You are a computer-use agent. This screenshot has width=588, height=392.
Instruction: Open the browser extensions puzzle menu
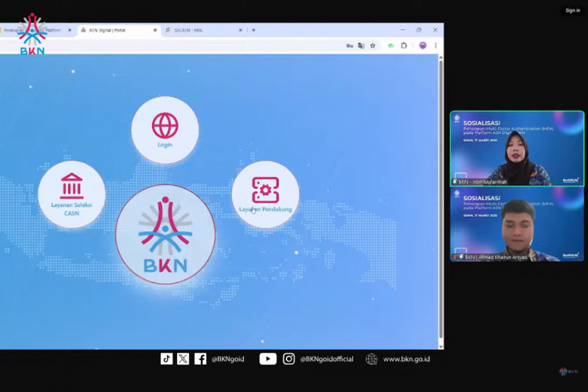click(x=403, y=45)
